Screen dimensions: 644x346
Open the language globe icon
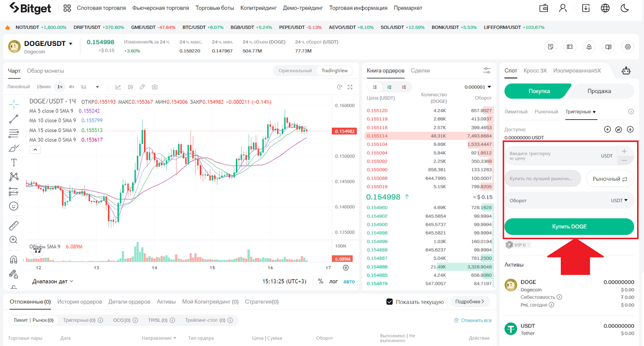click(605, 8)
